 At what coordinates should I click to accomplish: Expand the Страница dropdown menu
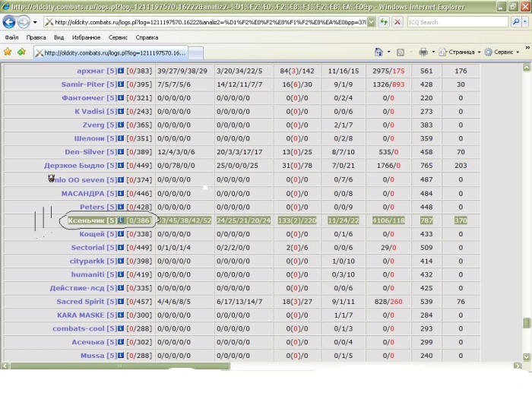coord(461,52)
